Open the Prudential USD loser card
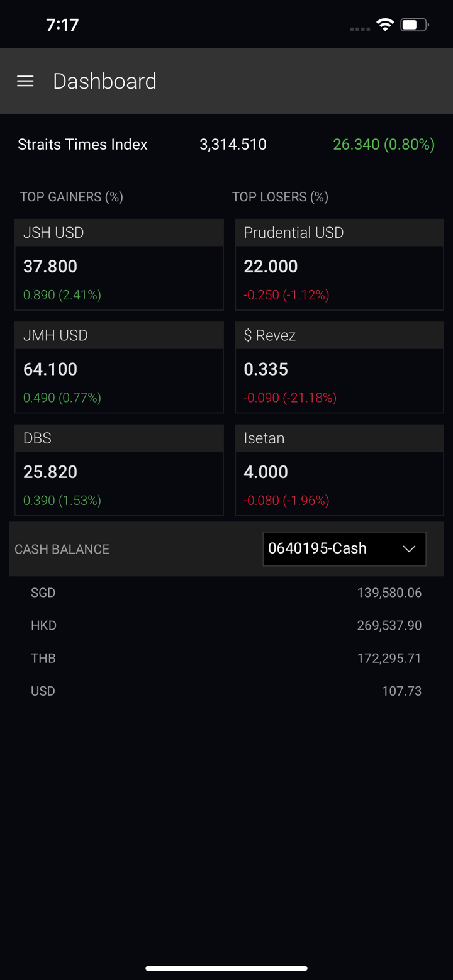453x980 pixels. 339,265
